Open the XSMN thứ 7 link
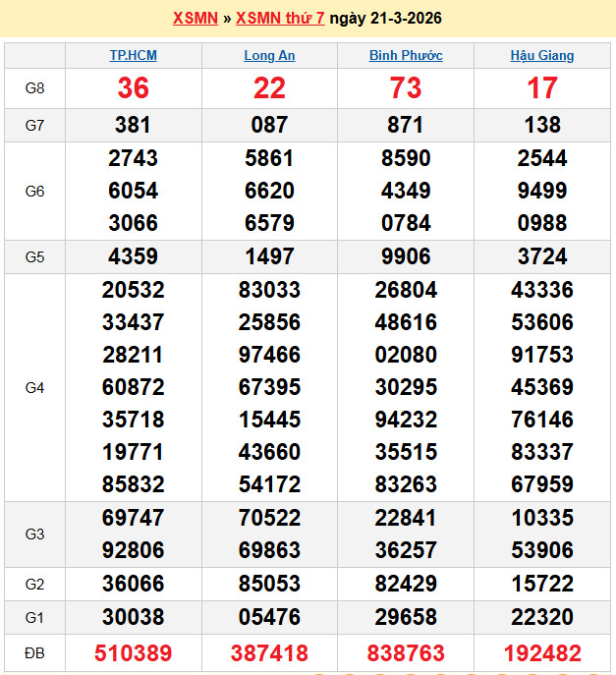The image size is (616, 675). tap(280, 19)
